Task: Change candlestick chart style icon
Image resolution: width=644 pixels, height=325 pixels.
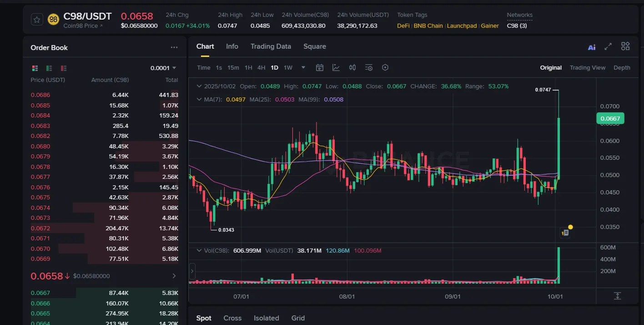Action: pyautogui.click(x=352, y=68)
